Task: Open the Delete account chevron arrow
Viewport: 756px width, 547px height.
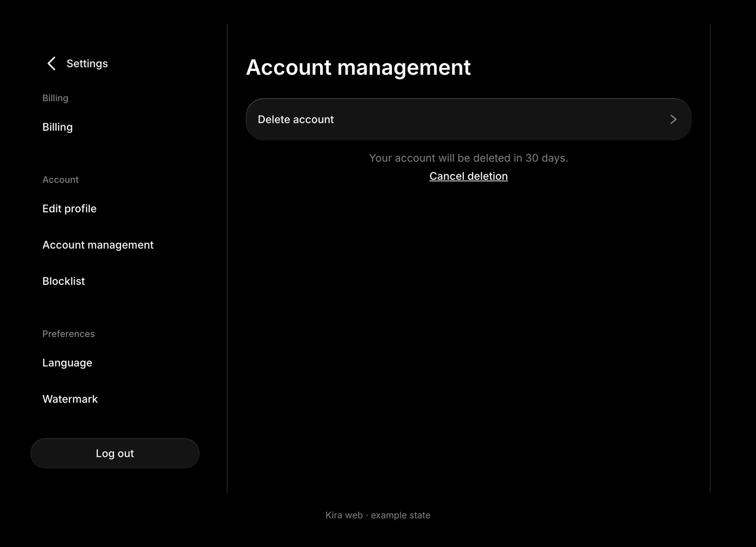Action: click(x=674, y=120)
